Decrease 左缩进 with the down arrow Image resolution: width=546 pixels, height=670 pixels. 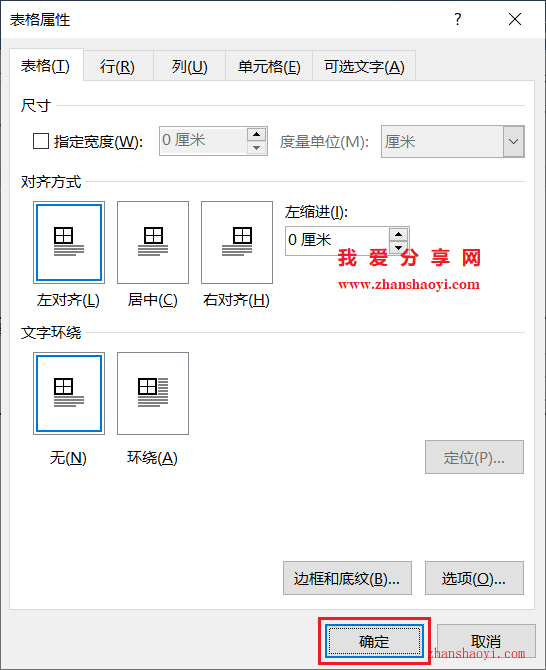[399, 247]
